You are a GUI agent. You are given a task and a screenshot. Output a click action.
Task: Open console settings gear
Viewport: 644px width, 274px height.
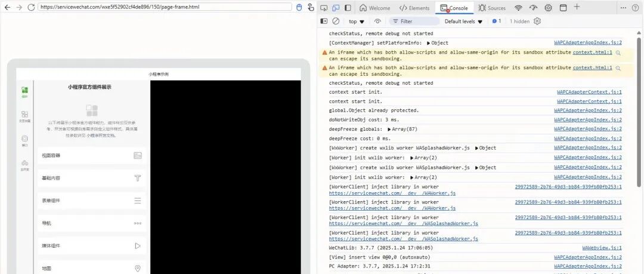coord(537,21)
